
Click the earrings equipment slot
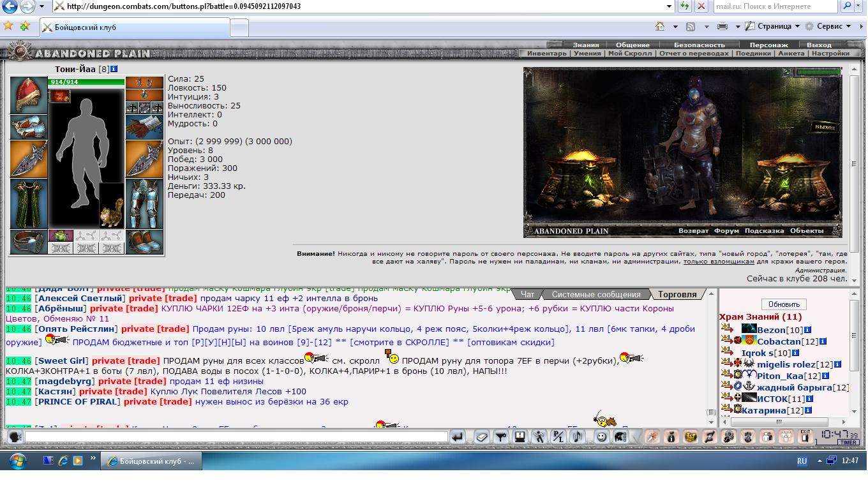click(144, 83)
